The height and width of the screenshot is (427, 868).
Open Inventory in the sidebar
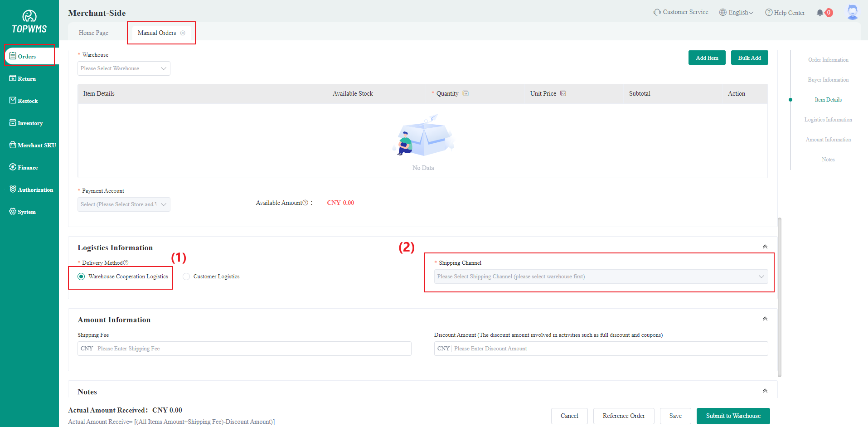click(x=30, y=123)
